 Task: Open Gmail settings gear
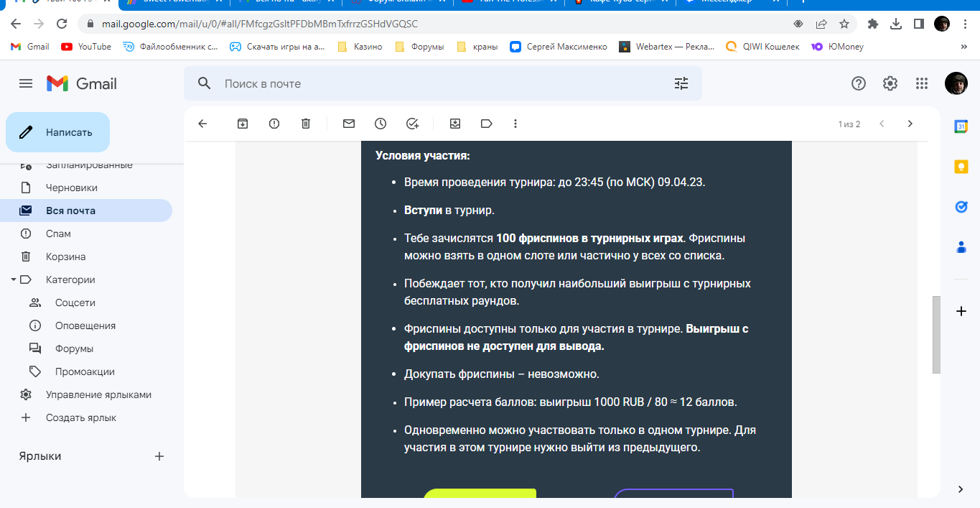[890, 83]
